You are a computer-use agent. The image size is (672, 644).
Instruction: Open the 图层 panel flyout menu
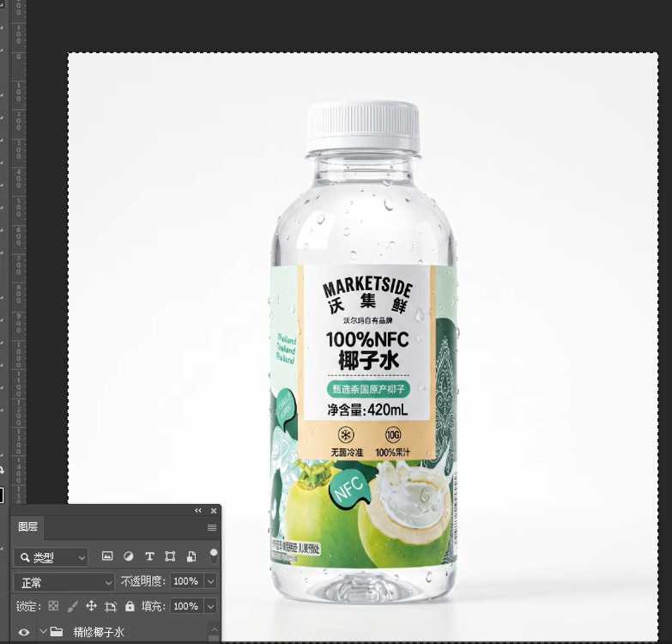[x=212, y=527]
